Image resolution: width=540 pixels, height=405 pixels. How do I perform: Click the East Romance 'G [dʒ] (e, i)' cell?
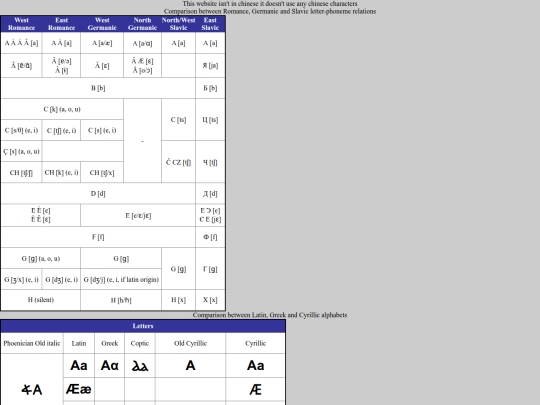pos(61,279)
